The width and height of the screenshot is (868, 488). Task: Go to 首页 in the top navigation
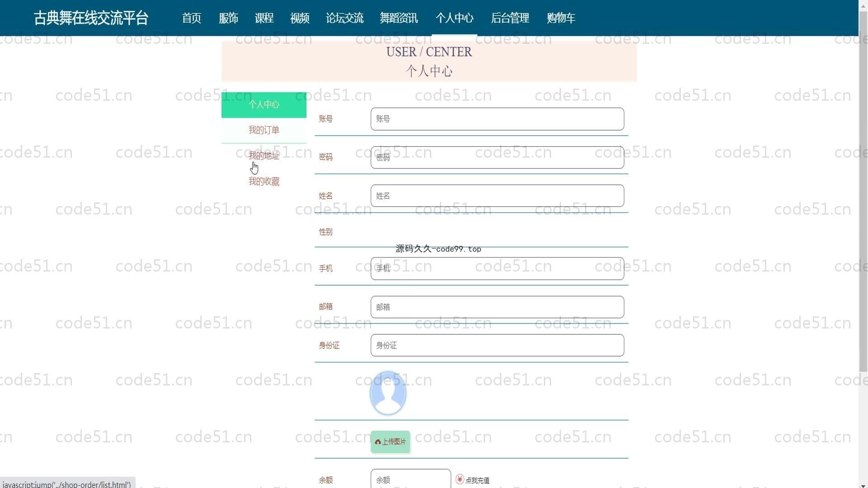191,18
